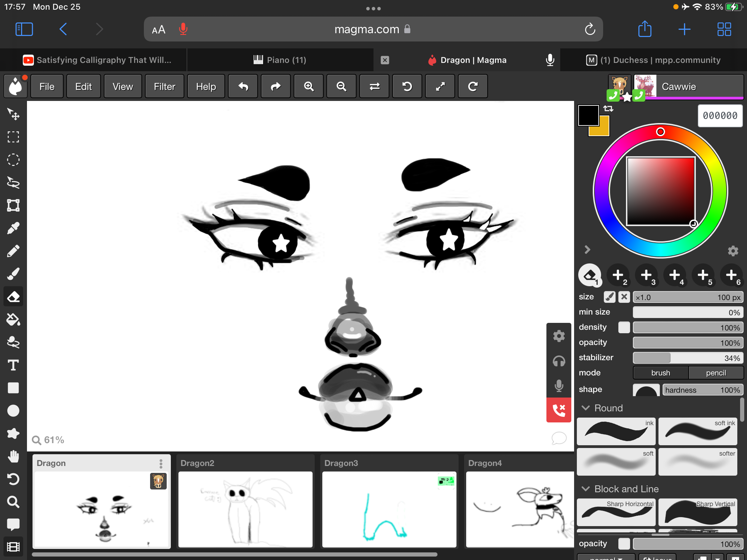Click the Undo arrow in top toolbar

pos(243,86)
